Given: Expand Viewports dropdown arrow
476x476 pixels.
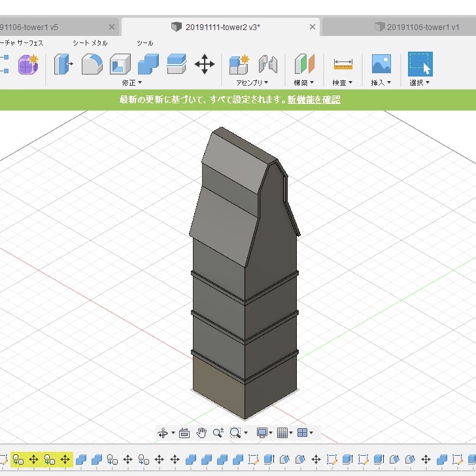Looking at the screenshot, I should point(311,433).
